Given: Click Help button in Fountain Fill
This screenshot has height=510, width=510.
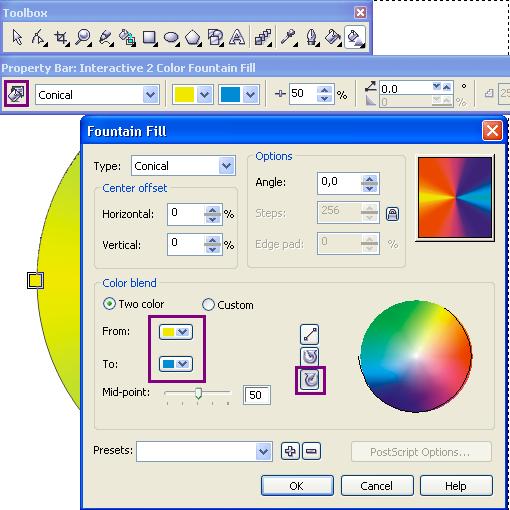Looking at the screenshot, I should pos(456,486).
